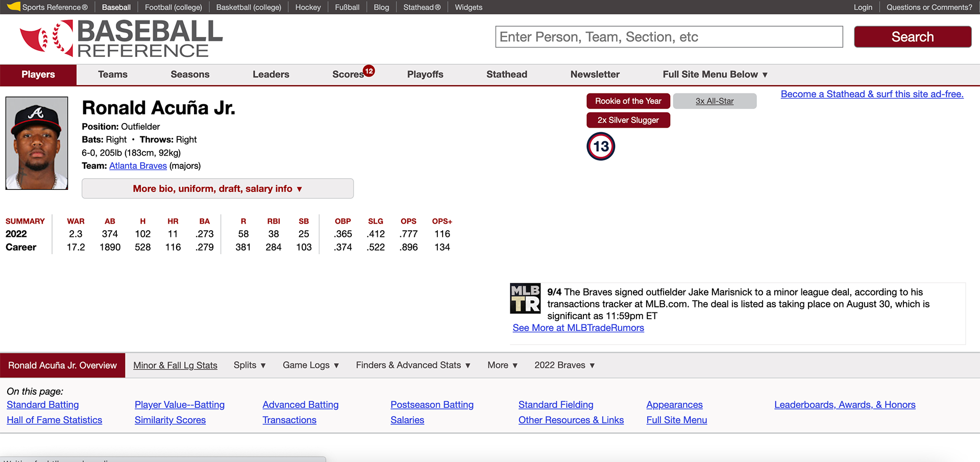Screen dimensions: 980x462
Task: Jump to Other Resources & Links
Action: click(571, 420)
